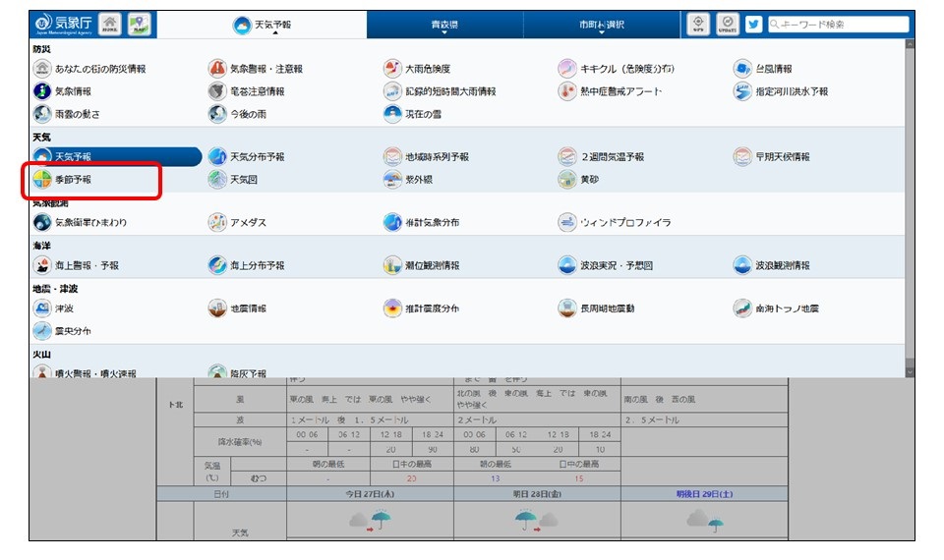This screenshot has height=560, width=944.
Task: Click the 津波 icon
Action: 41,308
